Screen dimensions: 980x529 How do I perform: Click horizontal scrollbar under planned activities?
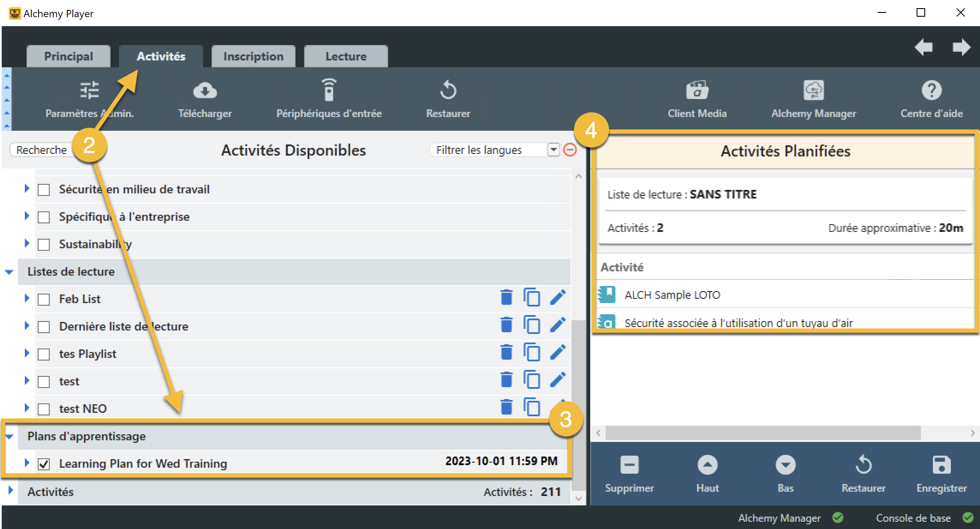click(763, 433)
